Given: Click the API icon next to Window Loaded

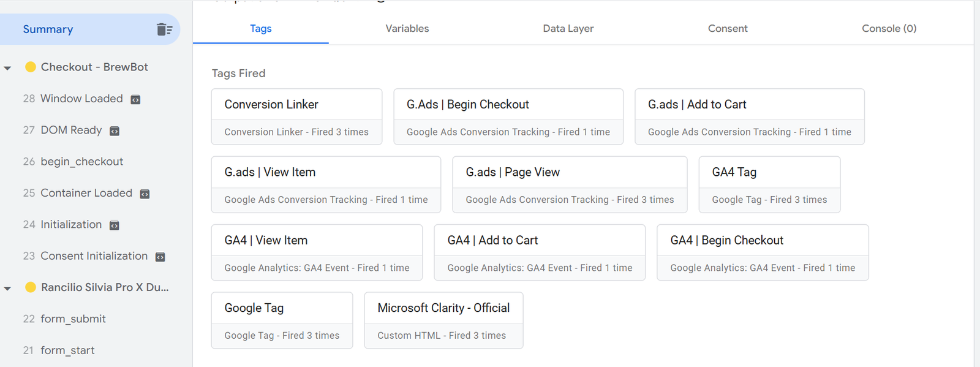Looking at the screenshot, I should (136, 99).
